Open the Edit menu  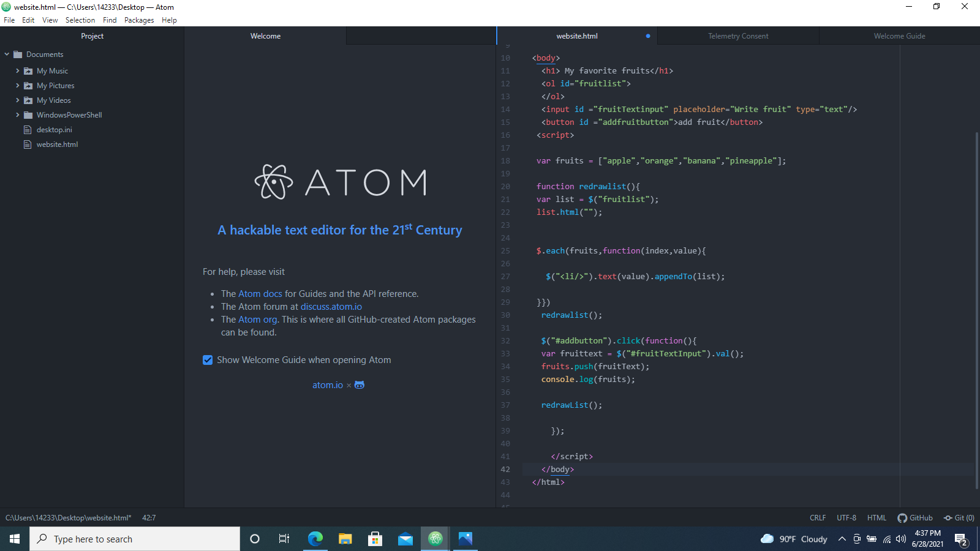click(x=28, y=20)
